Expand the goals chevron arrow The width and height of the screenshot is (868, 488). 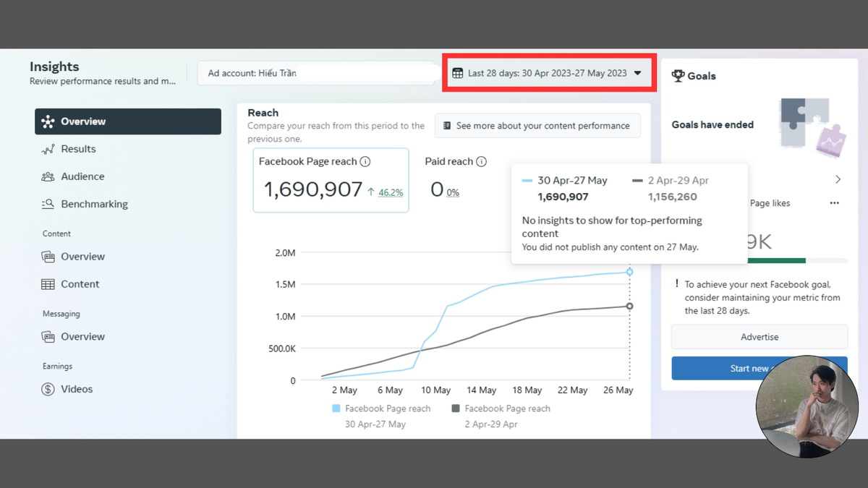pyautogui.click(x=838, y=179)
